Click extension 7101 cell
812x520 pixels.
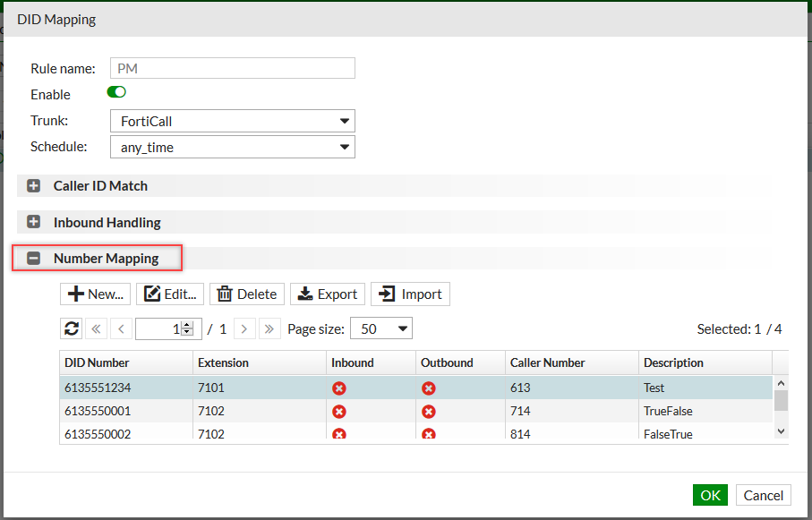tap(260, 388)
